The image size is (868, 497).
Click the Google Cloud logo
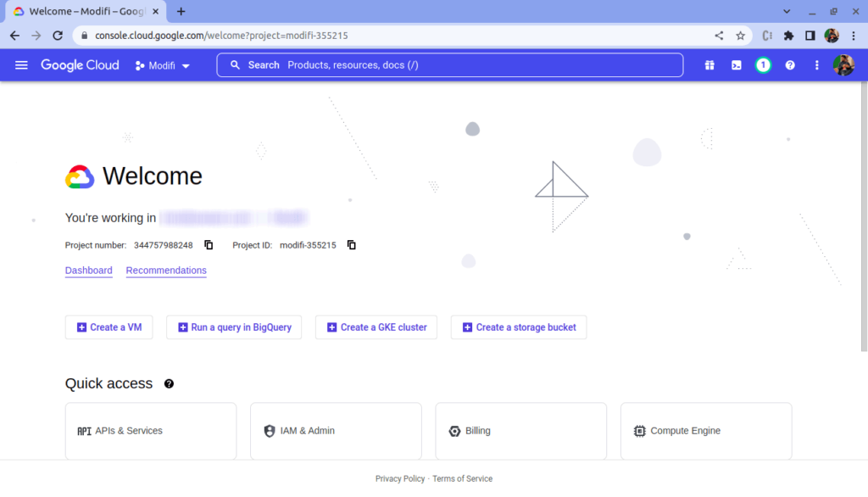coord(80,65)
